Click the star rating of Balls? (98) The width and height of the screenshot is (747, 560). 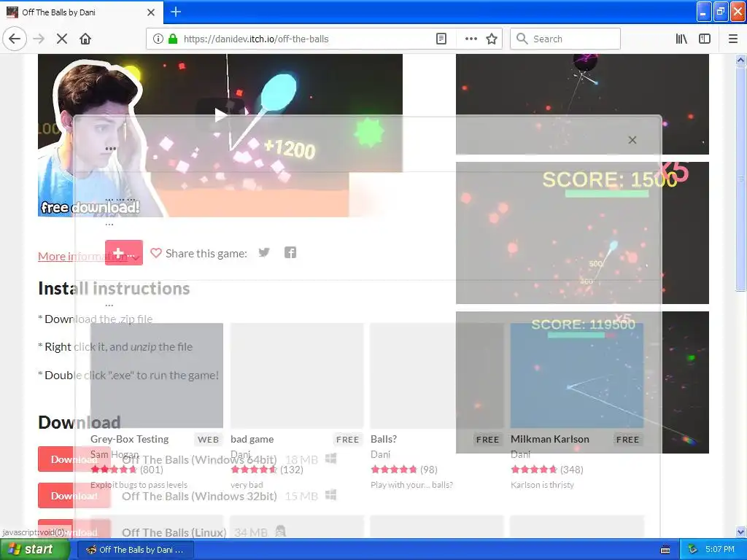click(393, 470)
